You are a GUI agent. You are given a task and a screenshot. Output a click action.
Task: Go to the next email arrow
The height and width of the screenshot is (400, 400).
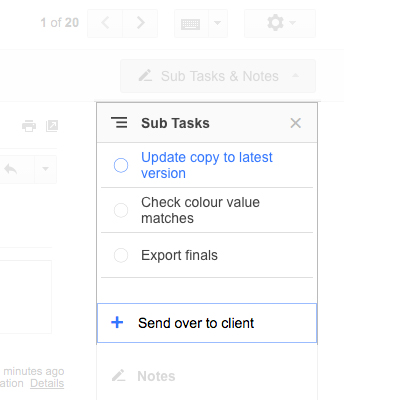pyautogui.click(x=140, y=23)
